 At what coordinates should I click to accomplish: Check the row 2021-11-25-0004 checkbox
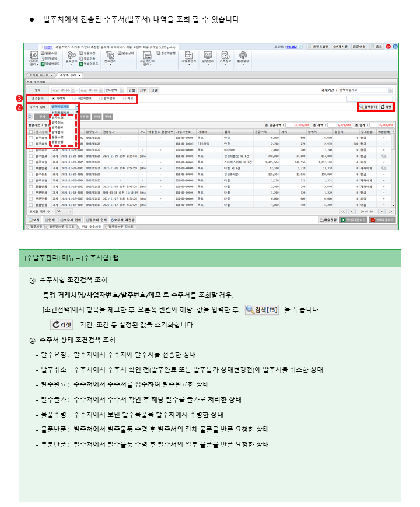click(x=31, y=180)
